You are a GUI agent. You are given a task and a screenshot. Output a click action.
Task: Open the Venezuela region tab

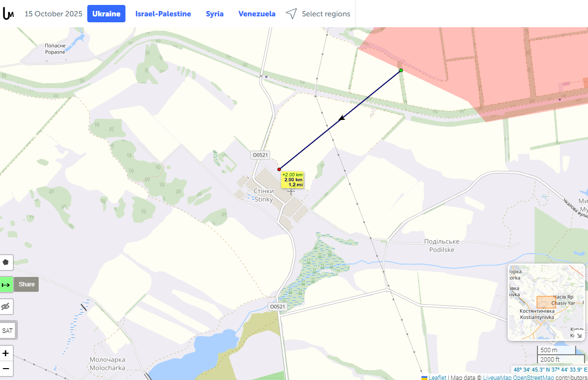[257, 14]
